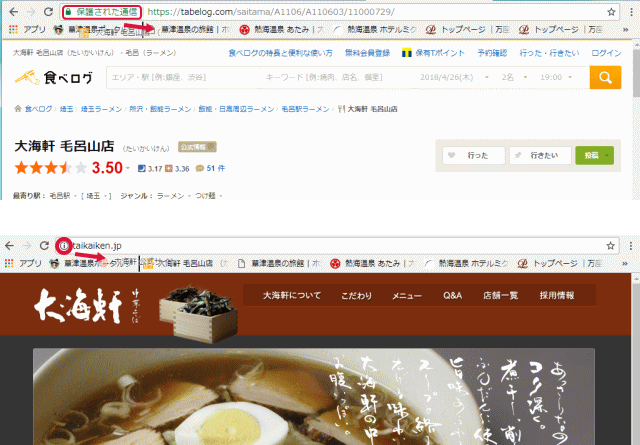
Task: Bookmark taikaiken.jp with the star icon
Action: click(x=611, y=246)
